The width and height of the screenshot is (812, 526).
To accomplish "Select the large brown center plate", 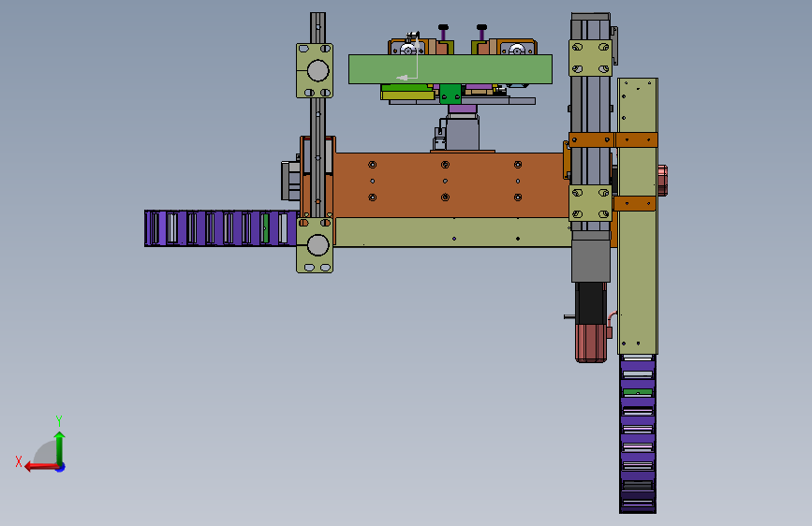I will pyautogui.click(x=450, y=184).
